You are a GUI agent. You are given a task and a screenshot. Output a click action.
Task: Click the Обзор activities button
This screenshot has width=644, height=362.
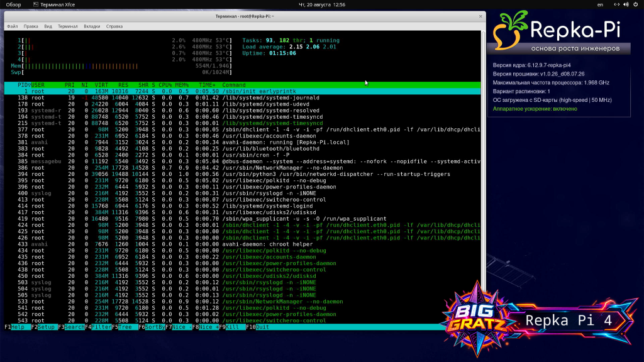click(14, 4)
